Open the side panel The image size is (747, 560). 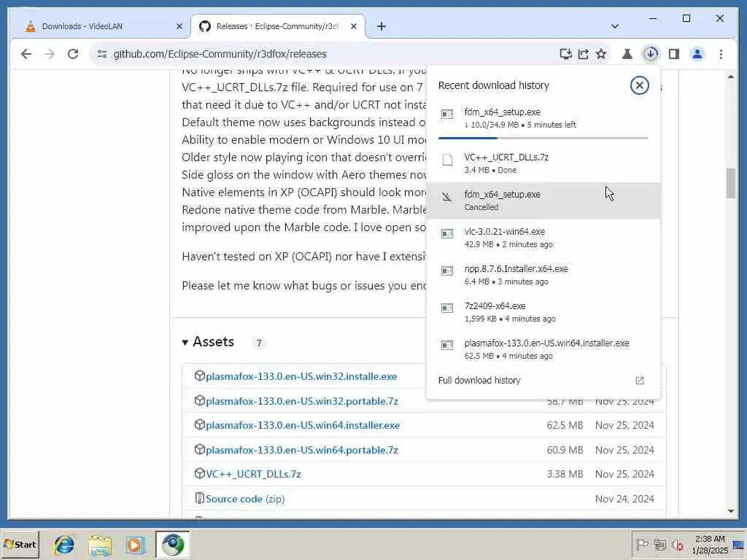(673, 54)
